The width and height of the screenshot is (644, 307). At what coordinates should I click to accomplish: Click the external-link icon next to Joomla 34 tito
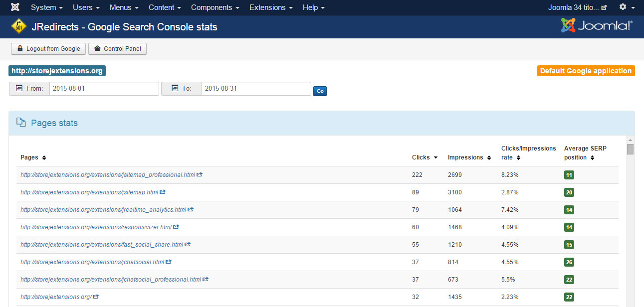[x=604, y=8]
